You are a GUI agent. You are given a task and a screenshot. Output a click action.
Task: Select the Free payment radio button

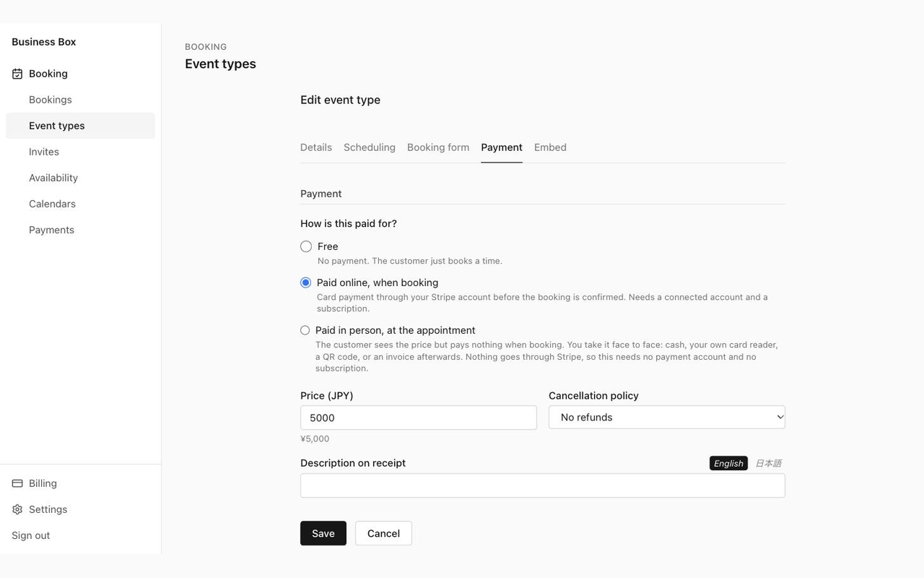coord(306,246)
